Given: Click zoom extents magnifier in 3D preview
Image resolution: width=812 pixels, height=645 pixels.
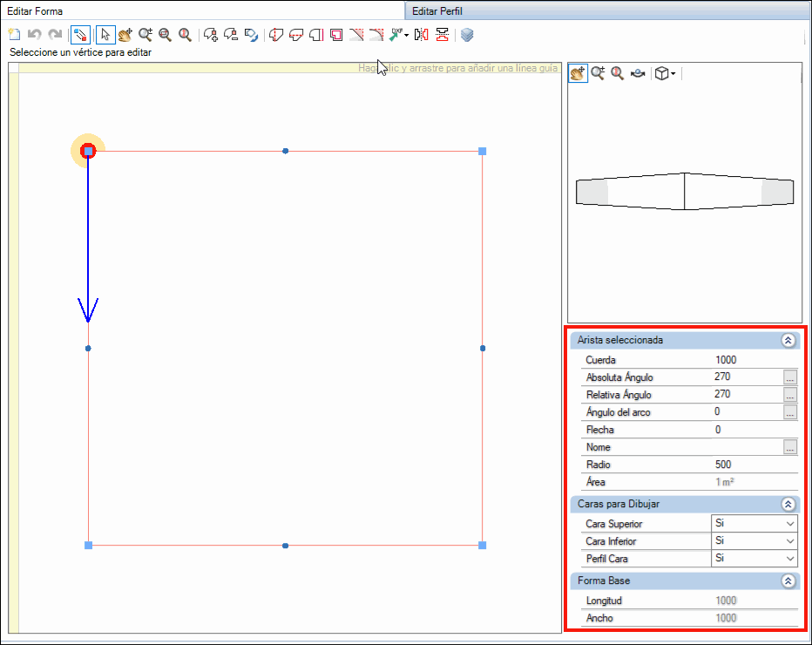Looking at the screenshot, I should (618, 73).
